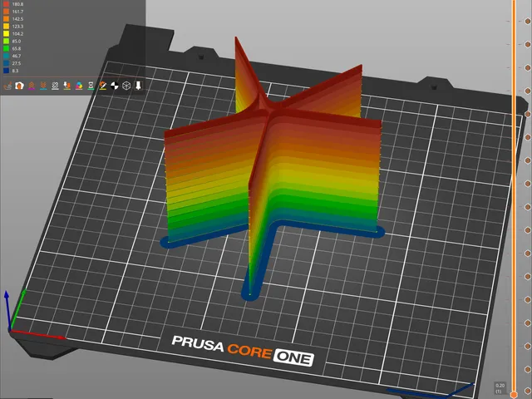This screenshot has width=532, height=399.
Task: Select the 123.3 legend value
Action: 17,27
